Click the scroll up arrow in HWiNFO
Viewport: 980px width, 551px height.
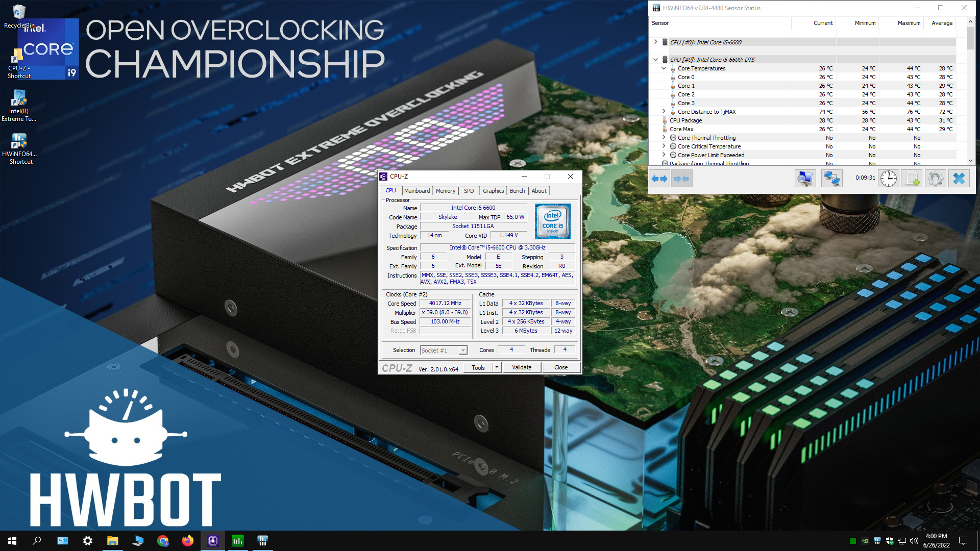(970, 21)
